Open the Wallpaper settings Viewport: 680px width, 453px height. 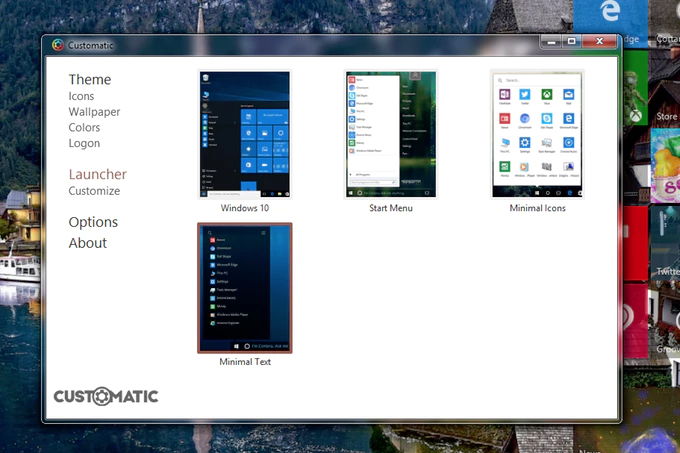tap(94, 112)
